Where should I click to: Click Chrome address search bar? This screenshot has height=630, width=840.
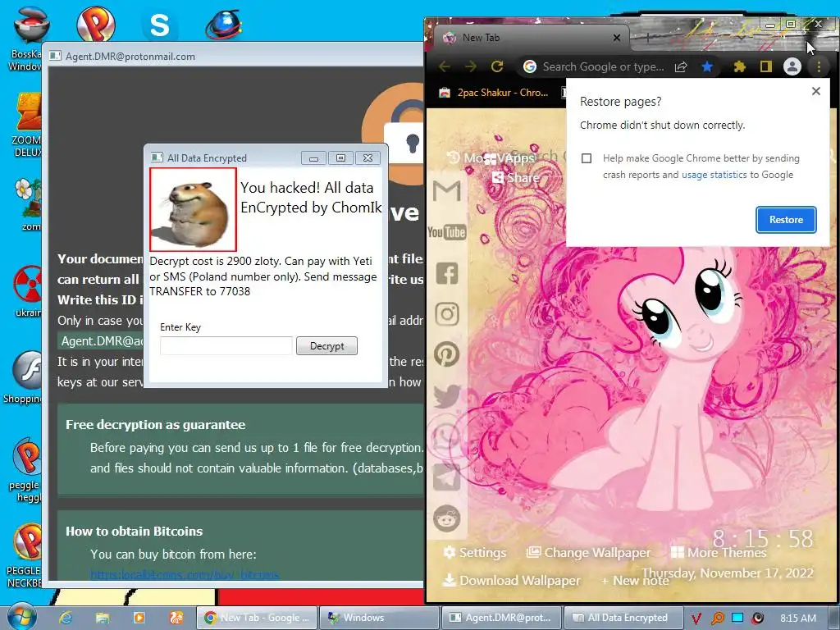coord(603,66)
